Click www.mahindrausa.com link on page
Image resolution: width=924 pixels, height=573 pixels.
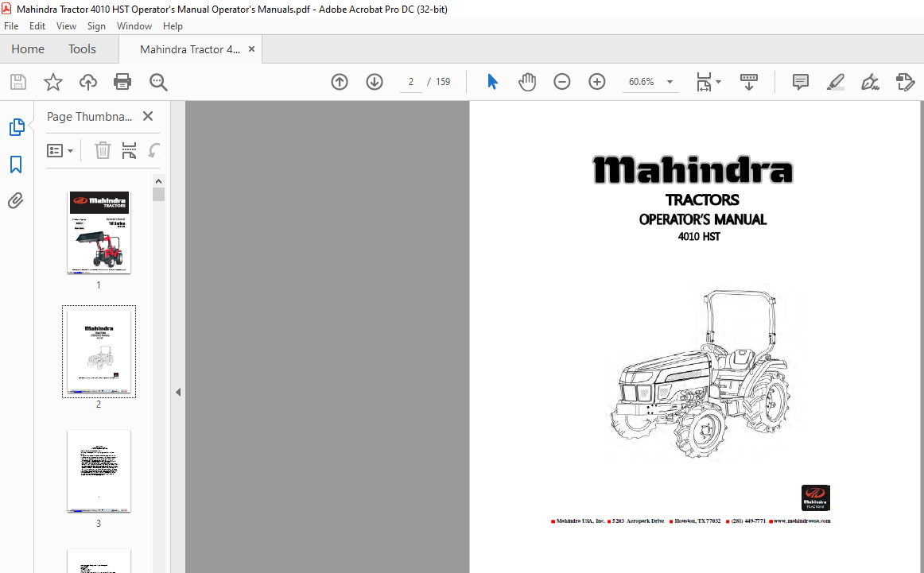tap(802, 521)
